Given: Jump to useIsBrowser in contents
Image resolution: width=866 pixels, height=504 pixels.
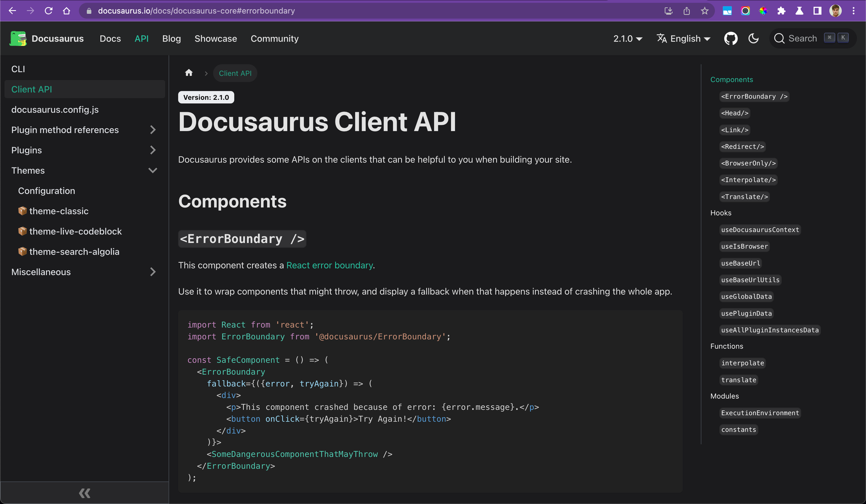Looking at the screenshot, I should [745, 246].
